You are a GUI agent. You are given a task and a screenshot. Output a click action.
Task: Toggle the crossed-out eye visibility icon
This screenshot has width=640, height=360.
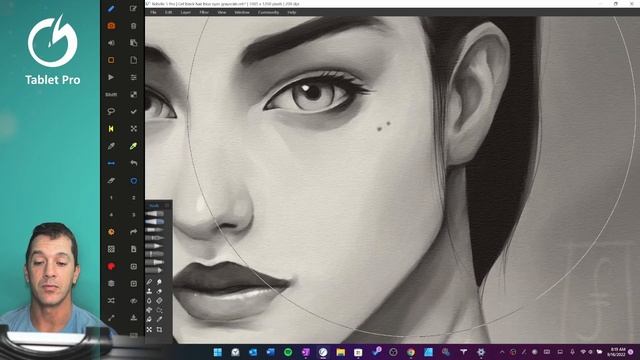tap(133, 300)
